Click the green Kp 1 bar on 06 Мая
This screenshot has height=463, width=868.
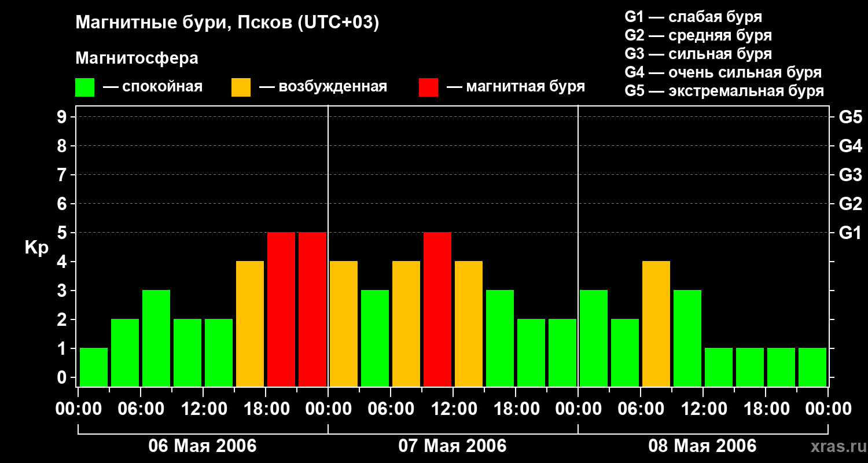(x=94, y=368)
